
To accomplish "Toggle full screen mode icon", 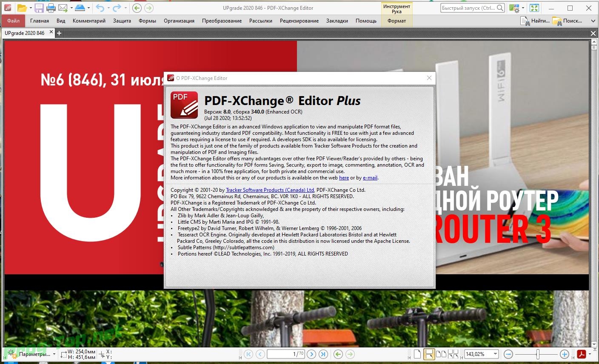I will pyautogui.click(x=535, y=8).
